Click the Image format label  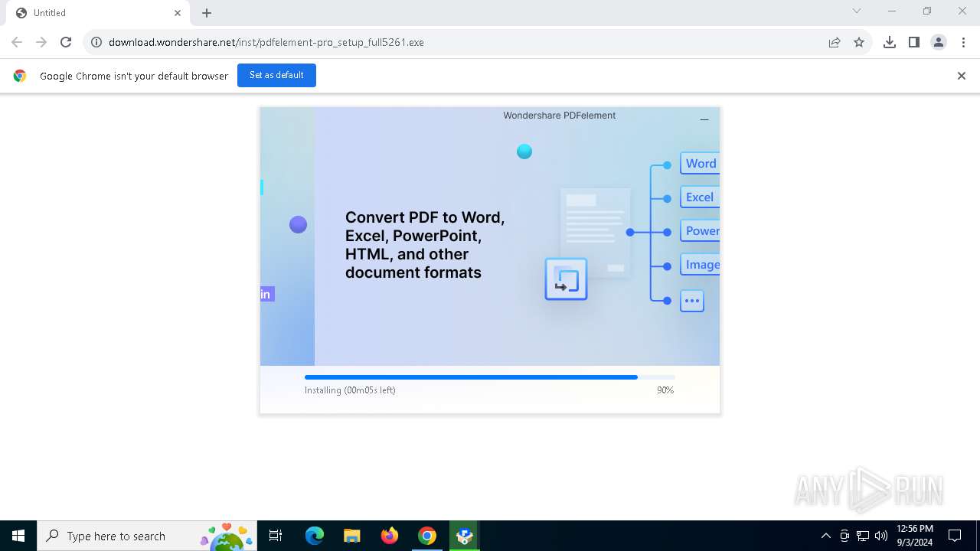tap(700, 265)
